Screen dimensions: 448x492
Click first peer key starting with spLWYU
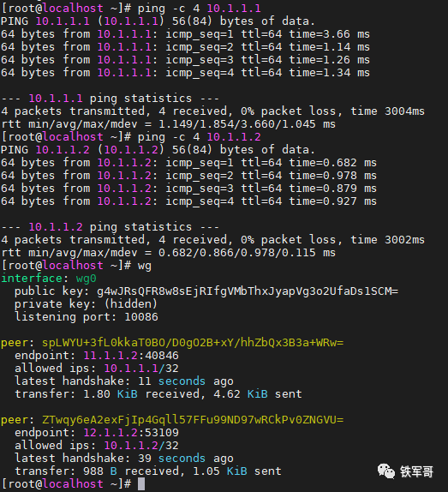coord(193,343)
